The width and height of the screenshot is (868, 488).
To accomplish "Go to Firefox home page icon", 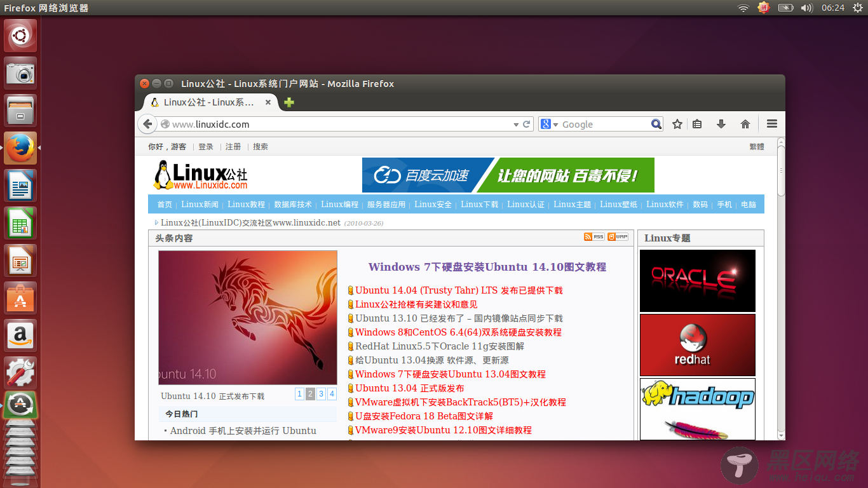I will click(745, 124).
